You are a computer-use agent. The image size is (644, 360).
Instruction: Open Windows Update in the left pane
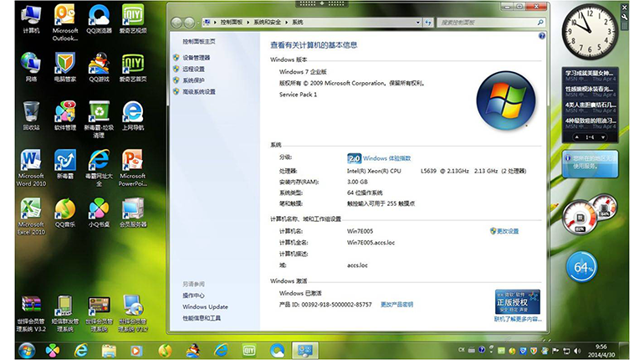click(x=206, y=306)
